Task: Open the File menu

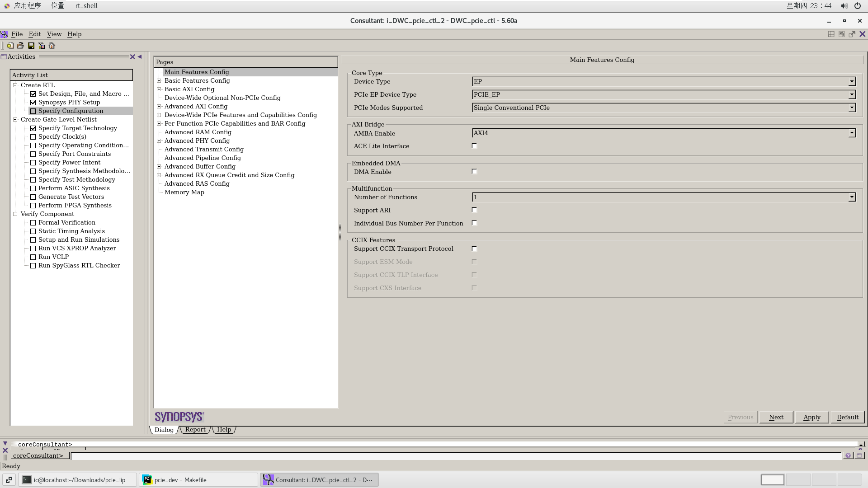Action: [x=17, y=34]
